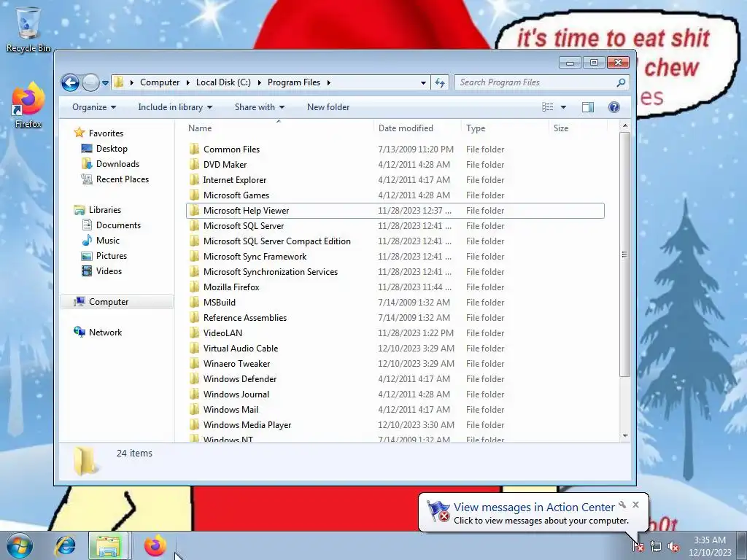Select the Mozilla Firefox folder icon
Screen dimensions: 747x560
point(194,287)
